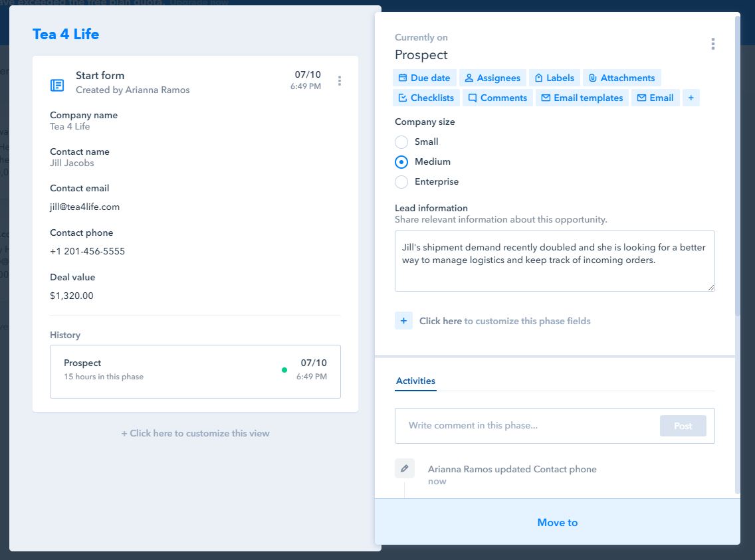Screen dimensions: 755x560
Task: Click the Start form document icon
Action: pos(58,85)
